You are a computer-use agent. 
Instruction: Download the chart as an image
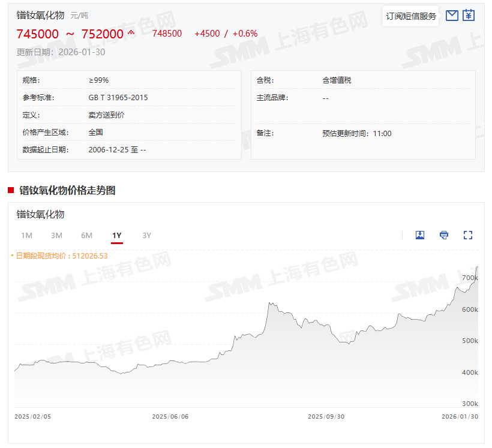[420, 235]
